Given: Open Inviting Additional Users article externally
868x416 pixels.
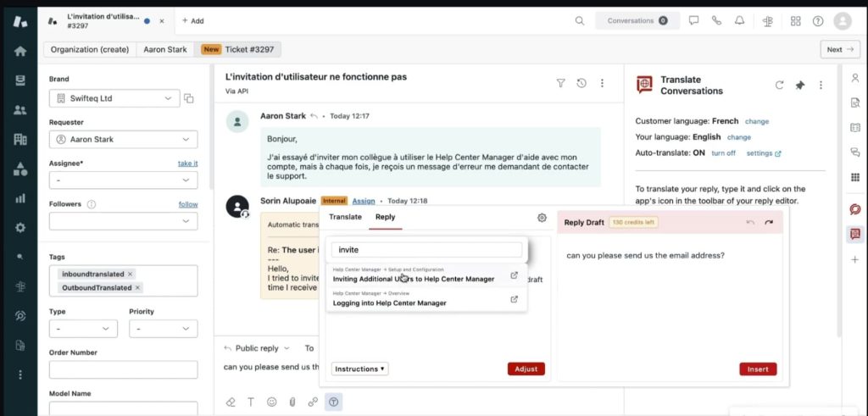Looking at the screenshot, I should pyautogui.click(x=514, y=275).
